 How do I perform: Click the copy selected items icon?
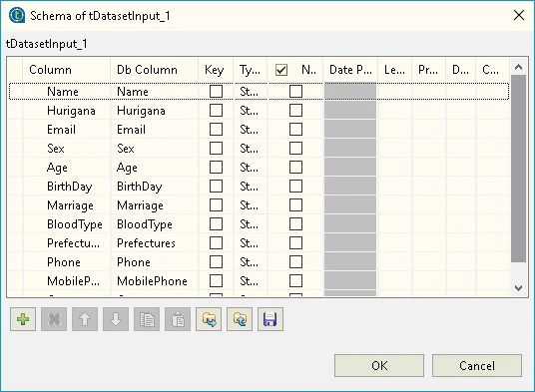147,319
